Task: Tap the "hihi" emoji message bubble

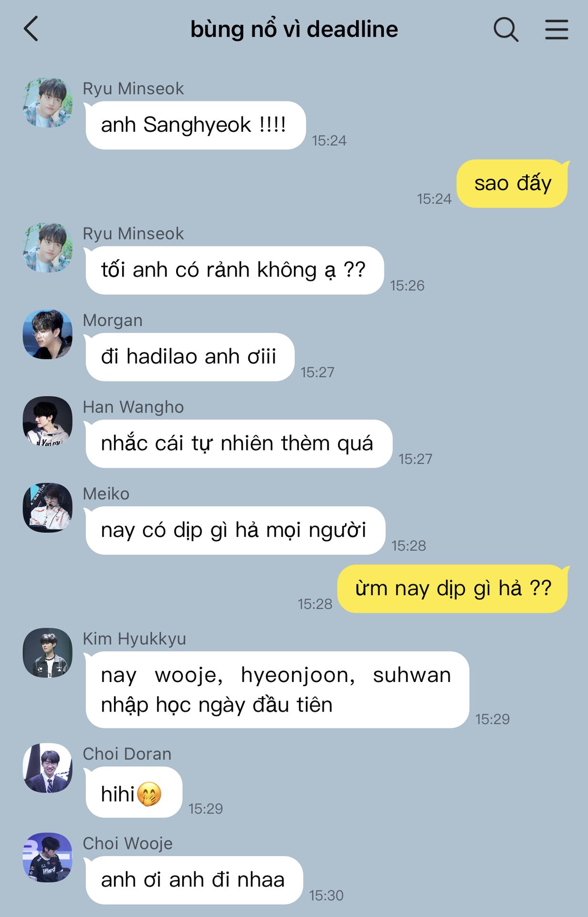Action: tap(134, 792)
